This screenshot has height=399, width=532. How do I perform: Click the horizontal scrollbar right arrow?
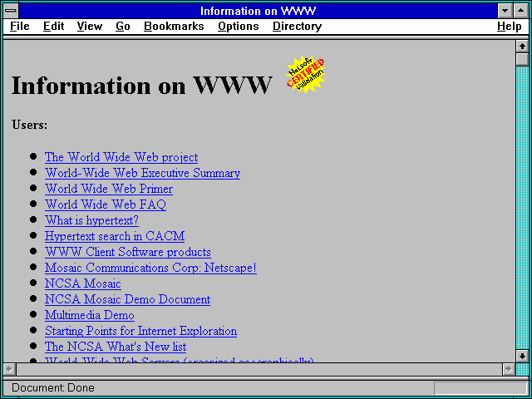tap(509, 369)
